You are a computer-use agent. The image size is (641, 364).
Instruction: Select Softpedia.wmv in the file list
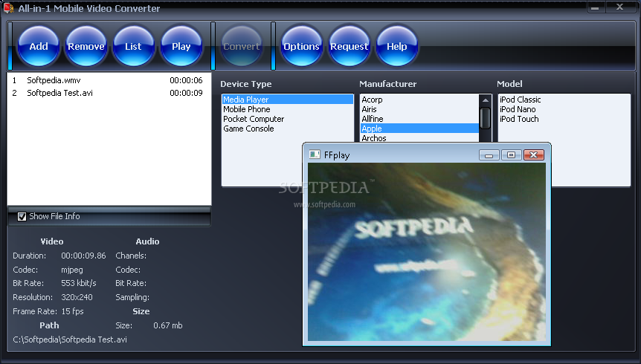(x=109, y=80)
